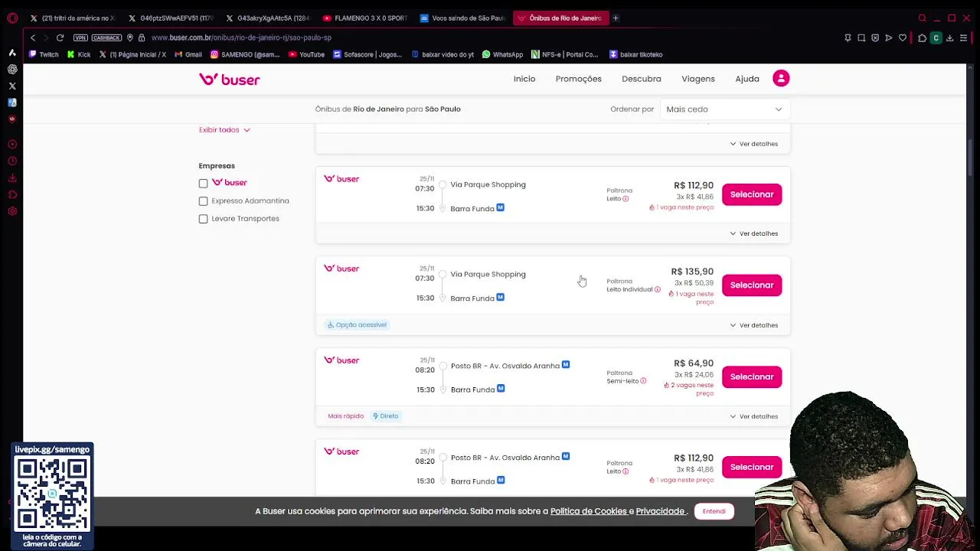Open the sidebar settings gear

point(12,211)
